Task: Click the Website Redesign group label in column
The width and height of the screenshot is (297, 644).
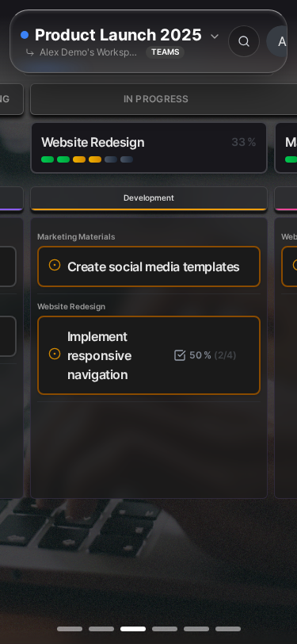Action: (71, 306)
